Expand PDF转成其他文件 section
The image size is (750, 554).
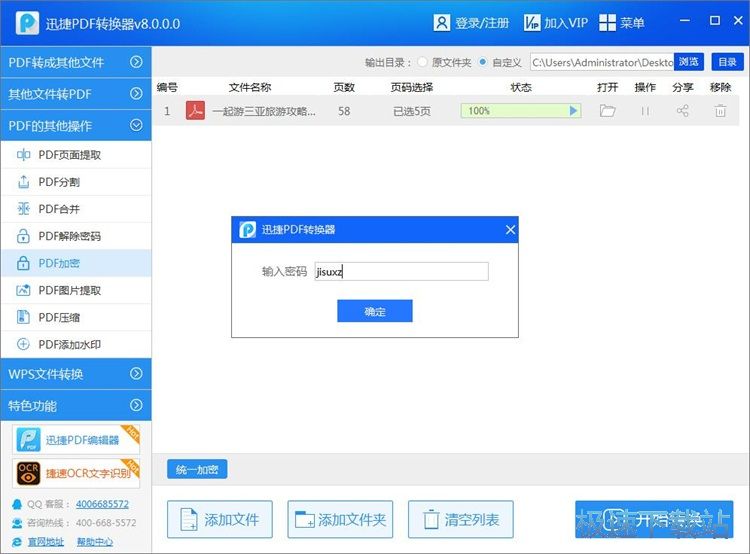76,62
